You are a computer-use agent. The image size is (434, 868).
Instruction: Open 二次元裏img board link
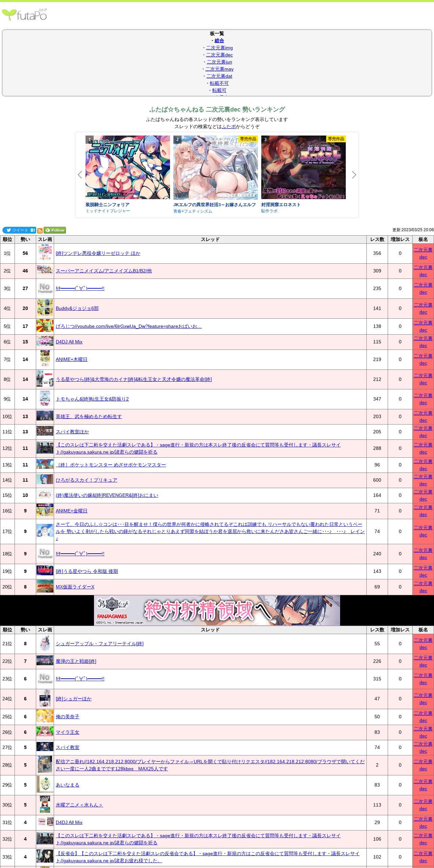click(x=219, y=48)
